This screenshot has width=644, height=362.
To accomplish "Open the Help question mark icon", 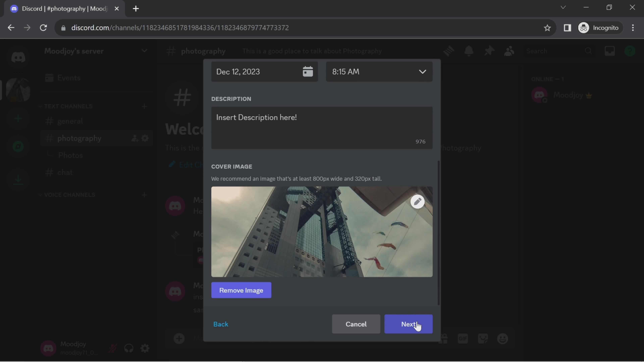I will tap(630, 51).
